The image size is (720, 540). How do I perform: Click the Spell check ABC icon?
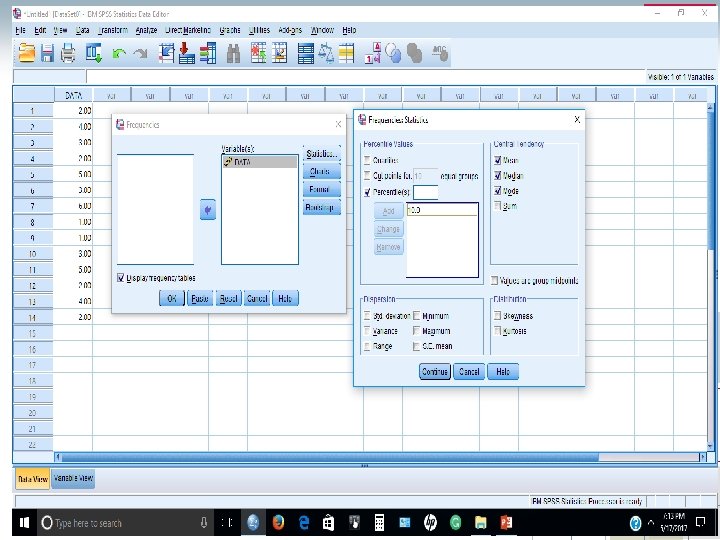(440, 53)
